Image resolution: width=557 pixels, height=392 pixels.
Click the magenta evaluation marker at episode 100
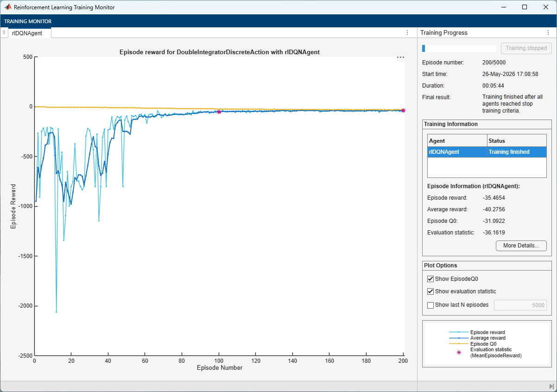point(219,112)
